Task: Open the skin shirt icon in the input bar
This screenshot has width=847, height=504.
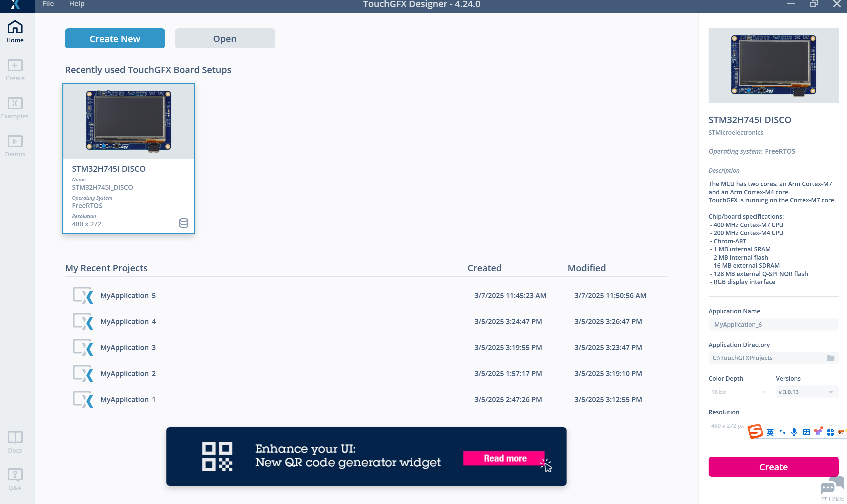Action: click(818, 432)
